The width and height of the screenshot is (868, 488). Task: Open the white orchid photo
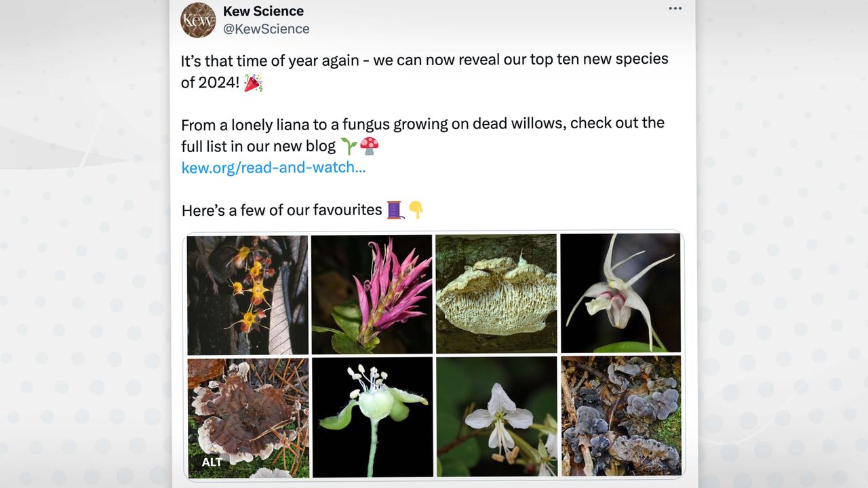click(620, 293)
